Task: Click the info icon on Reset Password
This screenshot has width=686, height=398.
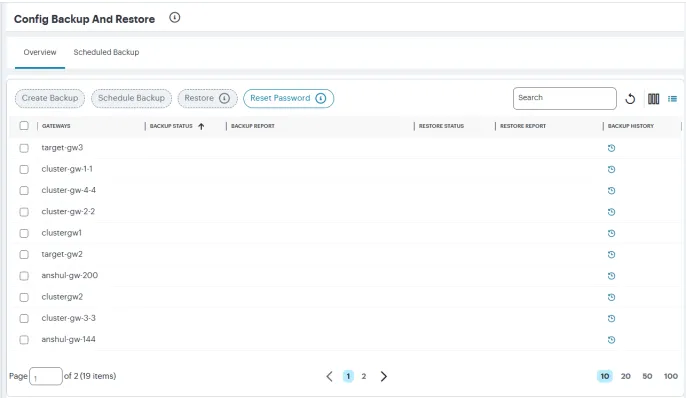Action: pyautogui.click(x=321, y=98)
